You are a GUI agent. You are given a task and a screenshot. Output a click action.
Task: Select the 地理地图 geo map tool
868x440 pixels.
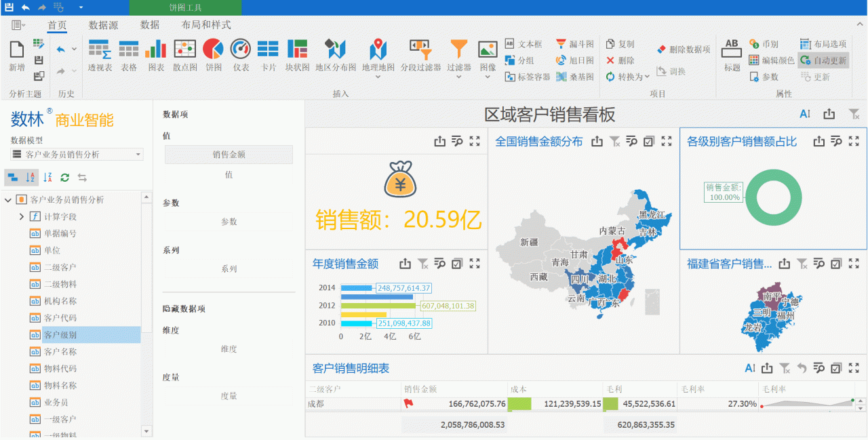point(378,54)
